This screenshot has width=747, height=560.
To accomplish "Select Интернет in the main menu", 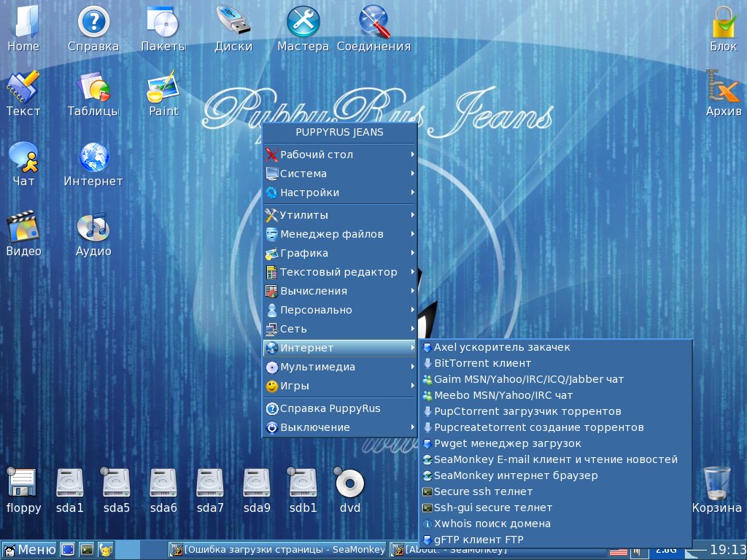I will [x=340, y=348].
